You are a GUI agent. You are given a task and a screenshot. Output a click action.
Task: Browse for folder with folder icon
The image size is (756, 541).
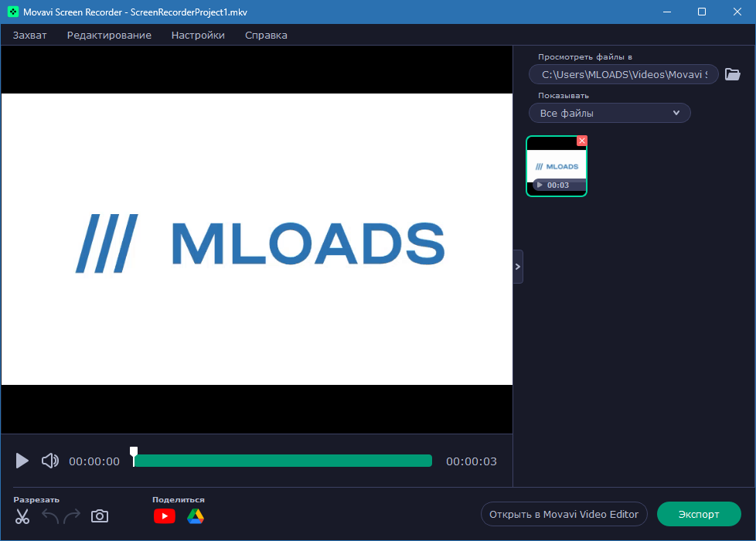pyautogui.click(x=732, y=74)
